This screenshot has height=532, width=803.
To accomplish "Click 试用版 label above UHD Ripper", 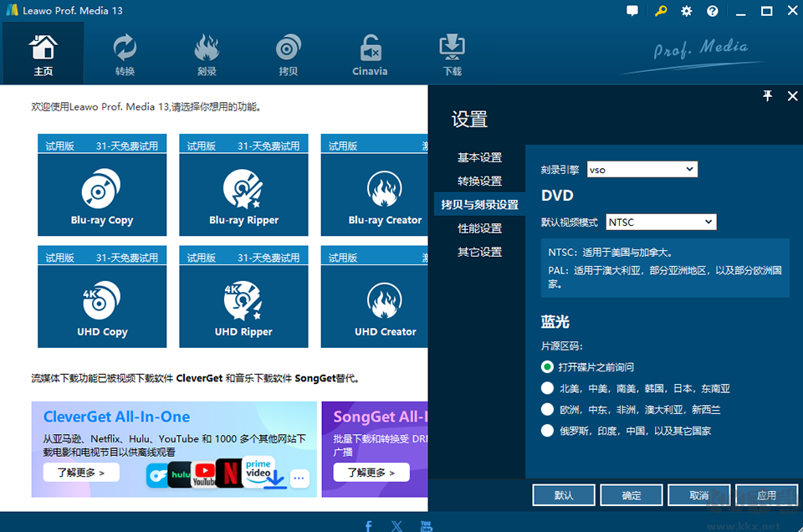I will point(202,258).
